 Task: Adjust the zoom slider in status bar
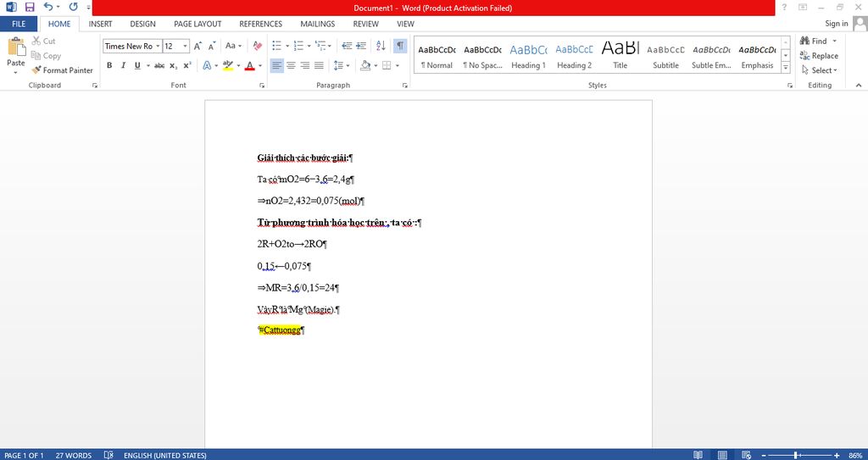797,455
